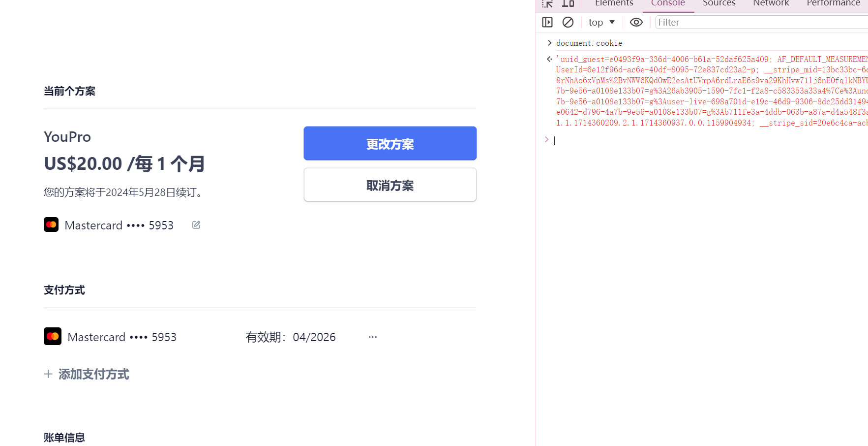Click the cookie output result arrow

pyautogui.click(x=549, y=59)
